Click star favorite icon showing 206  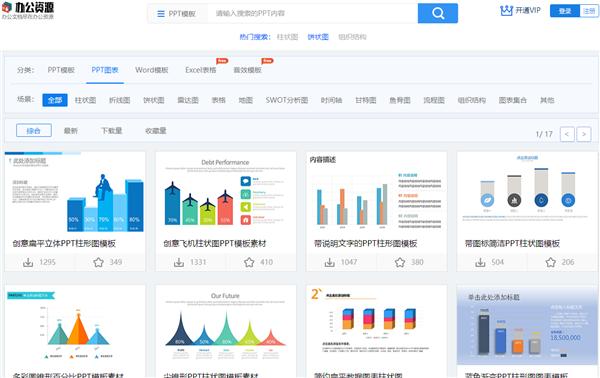[551, 262]
